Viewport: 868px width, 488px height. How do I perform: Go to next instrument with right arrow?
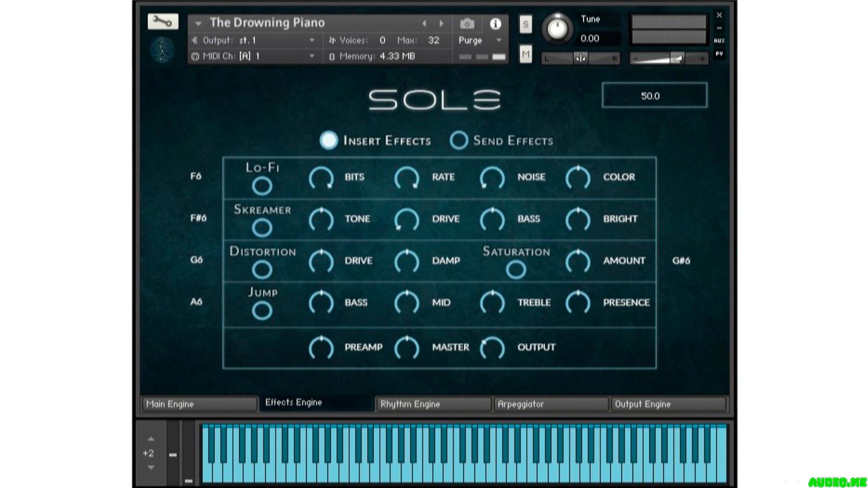pos(441,23)
